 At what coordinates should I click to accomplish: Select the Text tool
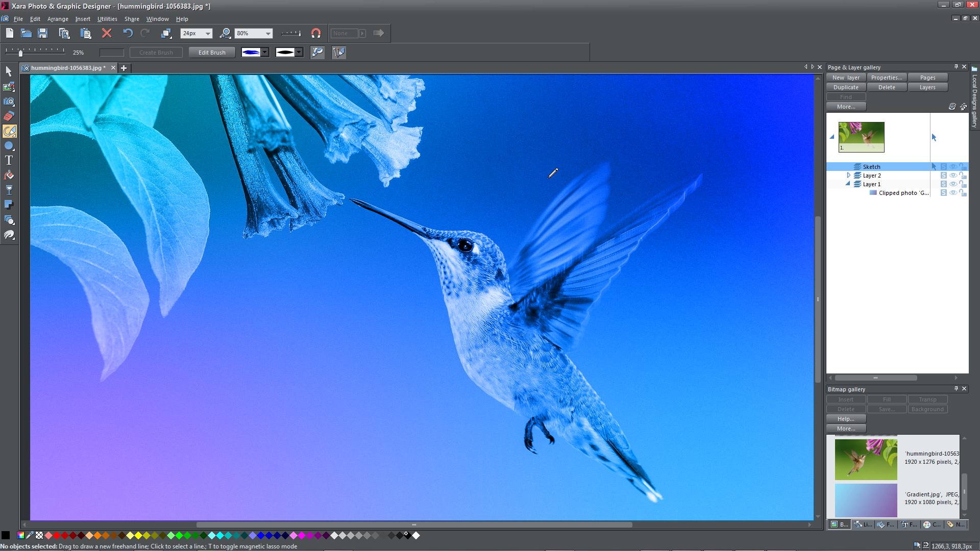9,160
